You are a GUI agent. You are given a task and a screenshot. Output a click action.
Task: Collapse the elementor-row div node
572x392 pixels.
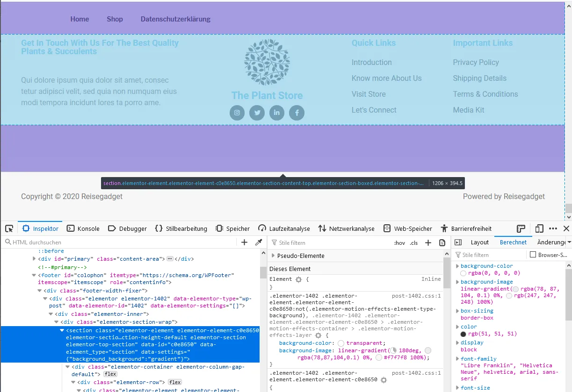tap(73, 382)
